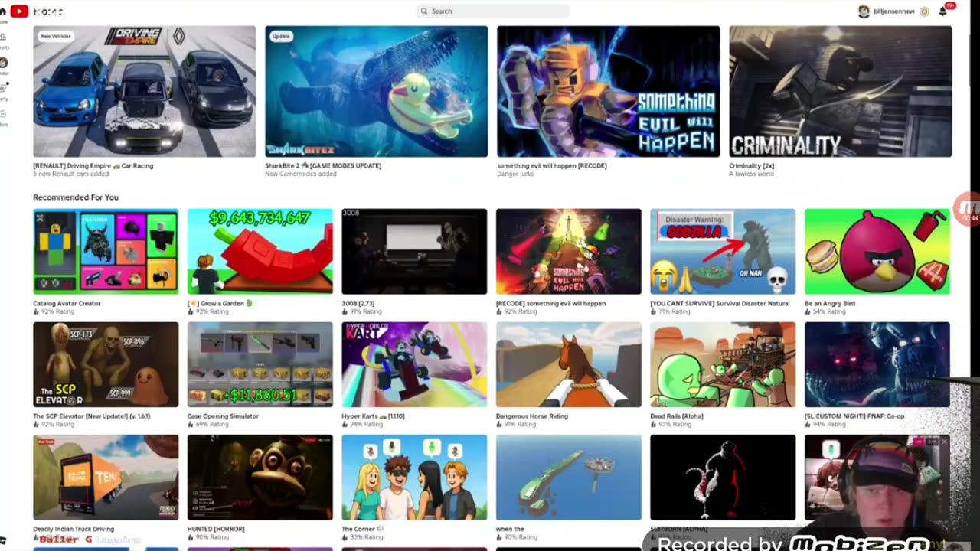Open the Catalog Avatar Creator thumbnail
The image size is (980, 551).
[x=106, y=252]
